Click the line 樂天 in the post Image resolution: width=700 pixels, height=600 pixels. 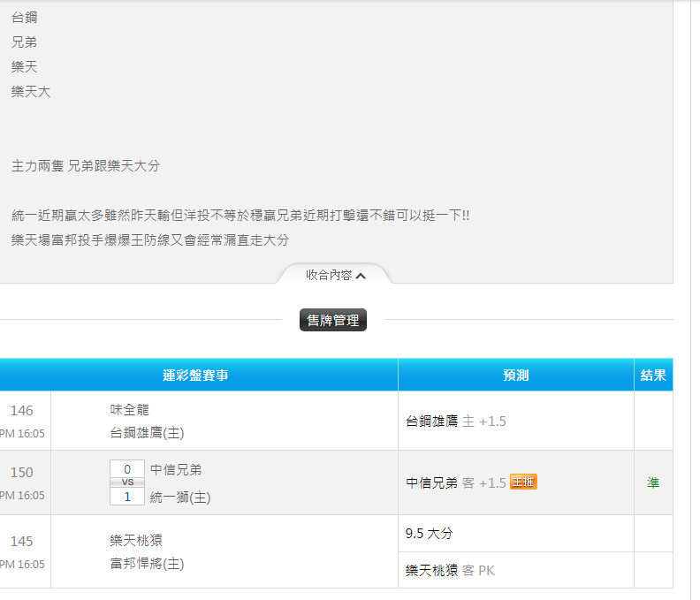point(24,67)
